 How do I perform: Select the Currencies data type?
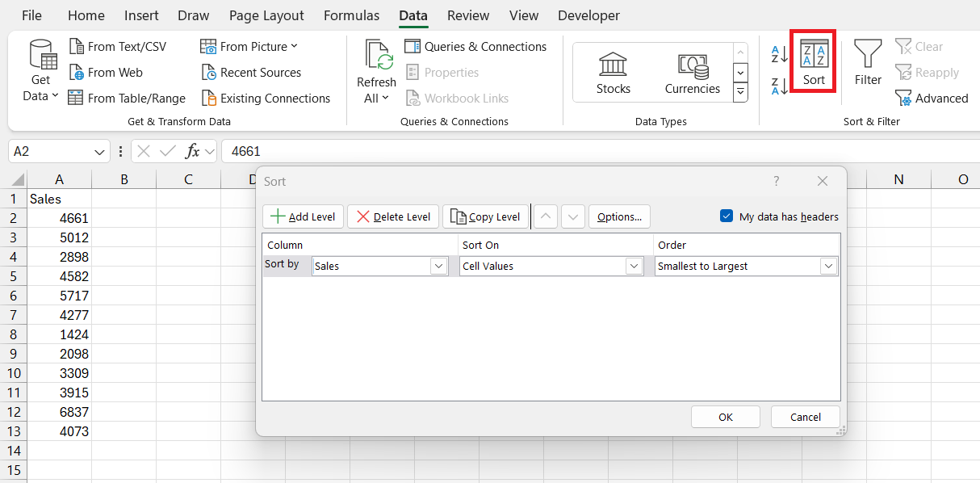coord(693,73)
